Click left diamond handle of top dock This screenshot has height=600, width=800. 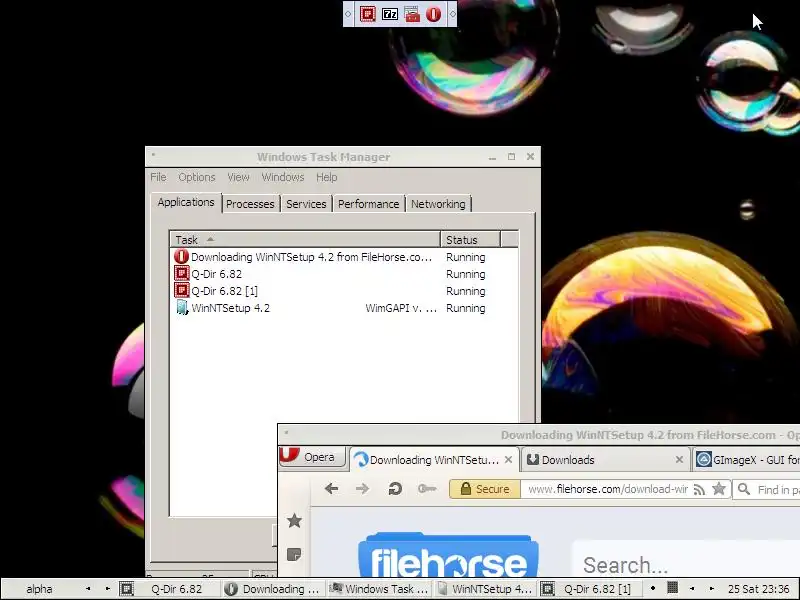(348, 14)
